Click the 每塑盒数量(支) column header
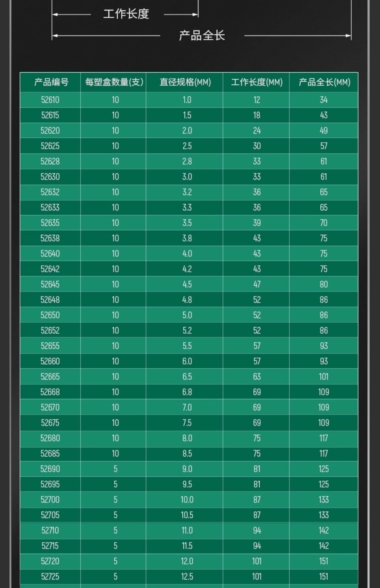 click(x=114, y=82)
